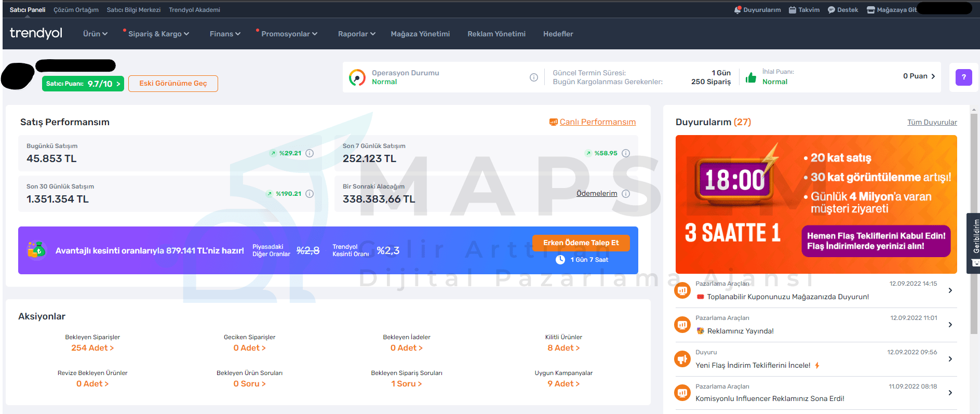The image size is (980, 414).
Task: Open the purple question mark help button
Action: 964,77
